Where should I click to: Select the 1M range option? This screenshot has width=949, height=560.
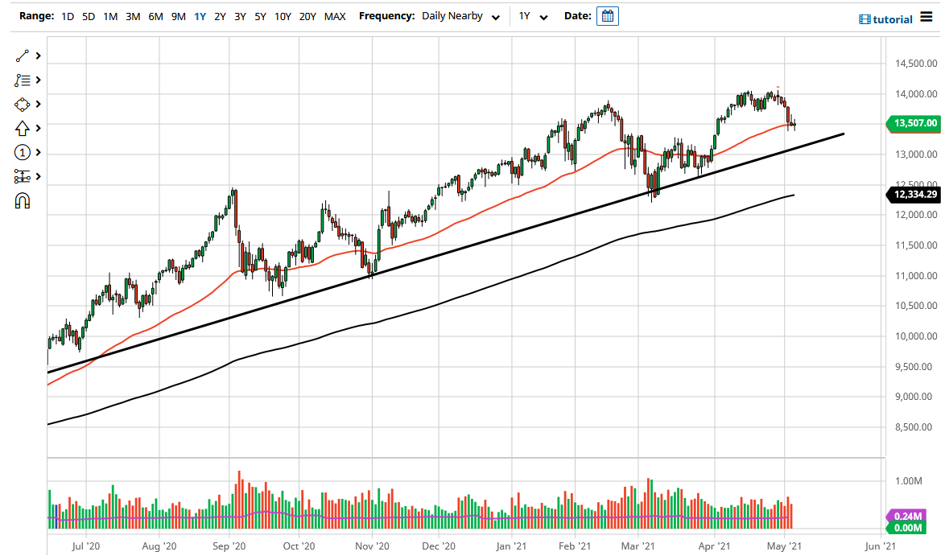110,15
